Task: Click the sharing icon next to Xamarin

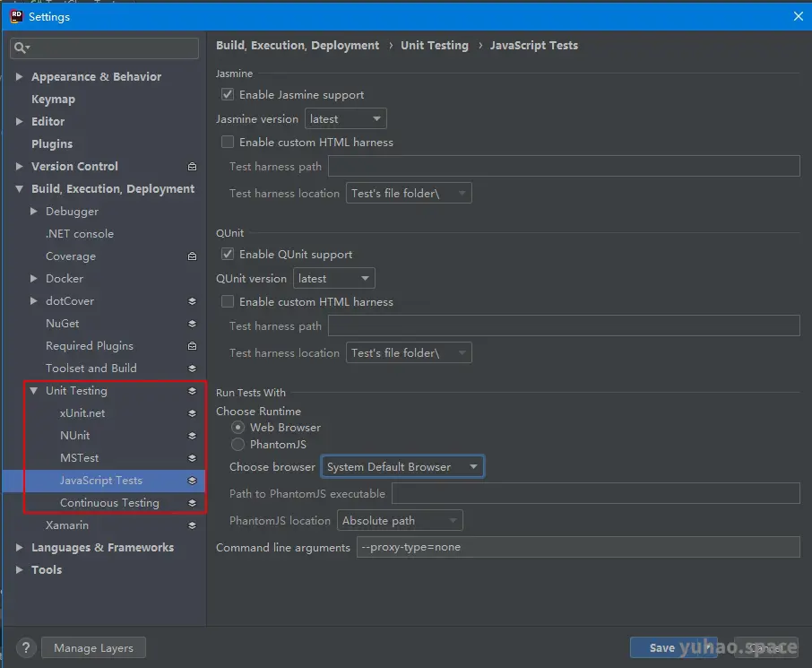Action: [191, 525]
